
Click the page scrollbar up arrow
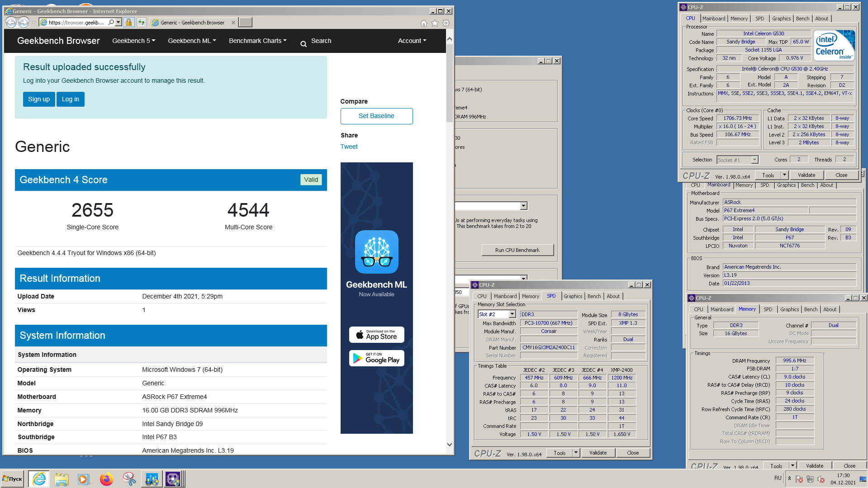[x=449, y=39]
